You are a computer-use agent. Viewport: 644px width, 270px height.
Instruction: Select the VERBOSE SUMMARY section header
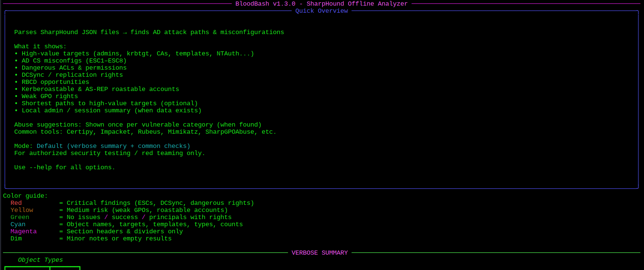click(x=320, y=253)
